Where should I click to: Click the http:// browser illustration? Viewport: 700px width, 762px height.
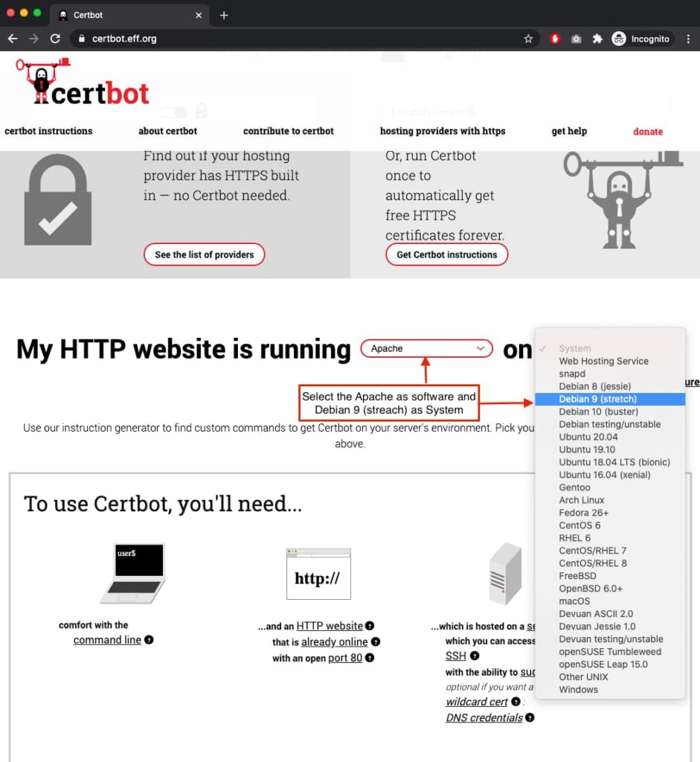(318, 574)
